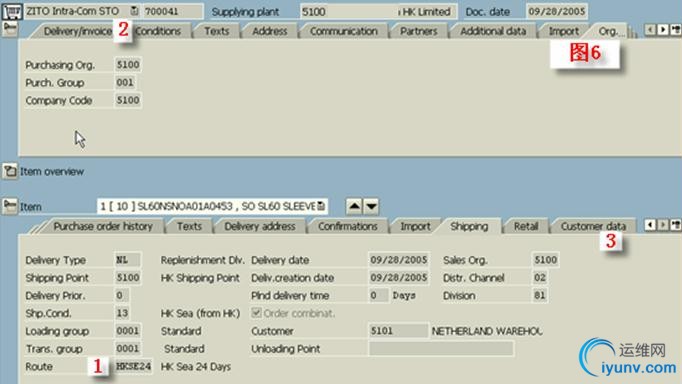Open the Customer data tab
The width and height of the screenshot is (682, 384).
[x=593, y=227]
